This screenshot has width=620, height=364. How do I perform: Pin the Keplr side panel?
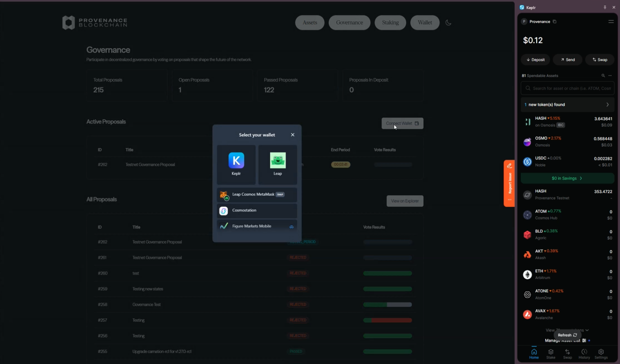pyautogui.click(x=605, y=7)
